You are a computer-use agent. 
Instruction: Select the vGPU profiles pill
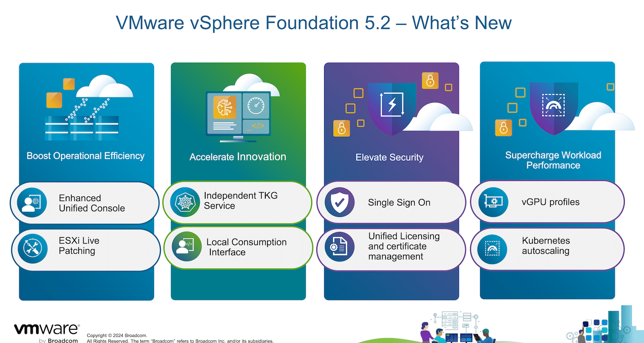pos(547,202)
